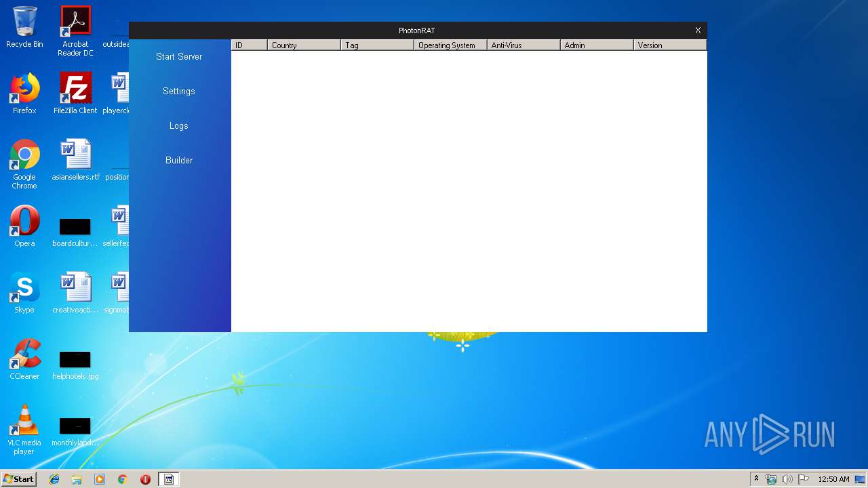Click the Show desktop button
868x488 pixels.
coord(860,479)
